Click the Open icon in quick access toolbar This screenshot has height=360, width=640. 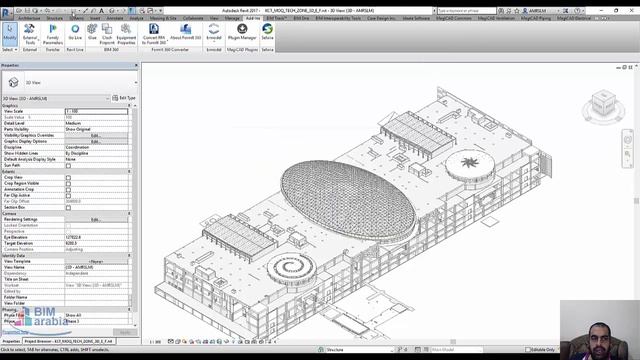point(19,11)
